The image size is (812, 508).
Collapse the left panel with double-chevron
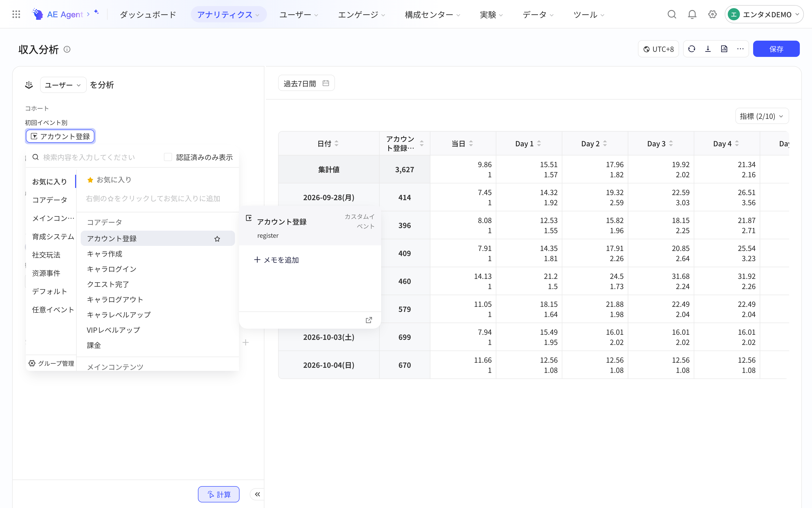coord(257,494)
